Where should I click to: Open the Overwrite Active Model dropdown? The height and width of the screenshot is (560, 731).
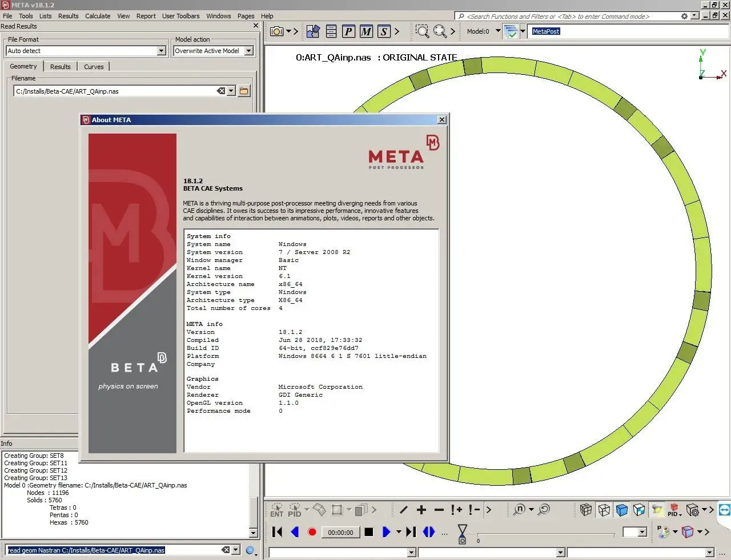click(248, 51)
